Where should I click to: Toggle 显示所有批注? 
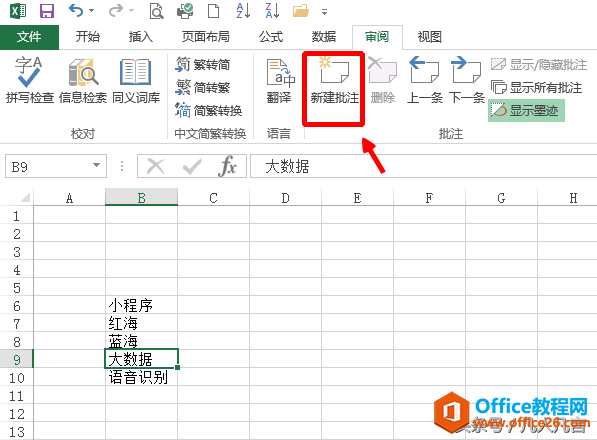(536, 88)
